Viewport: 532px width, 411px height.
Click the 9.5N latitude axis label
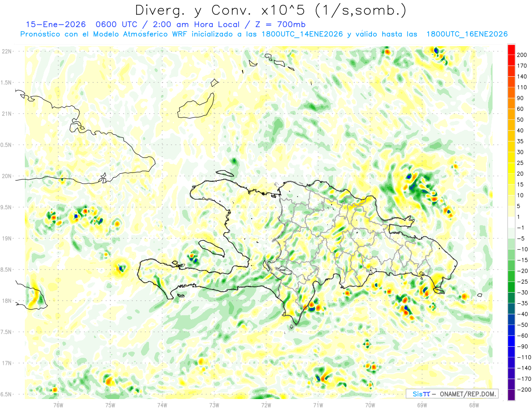pyautogui.click(x=6, y=207)
